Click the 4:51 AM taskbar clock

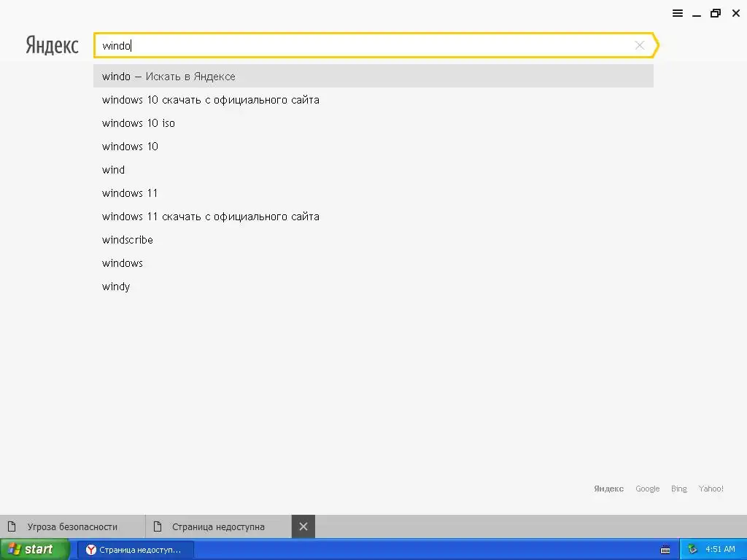[x=720, y=550]
